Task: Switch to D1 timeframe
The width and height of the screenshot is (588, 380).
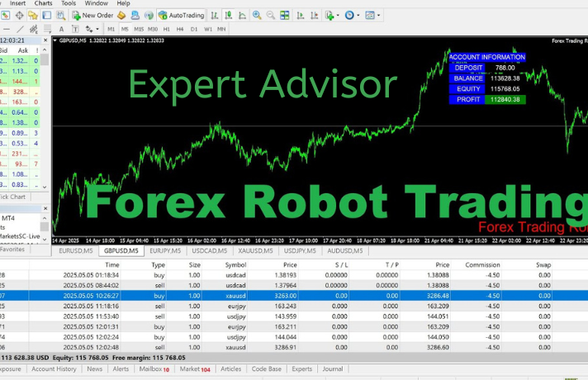Action: pos(194,29)
